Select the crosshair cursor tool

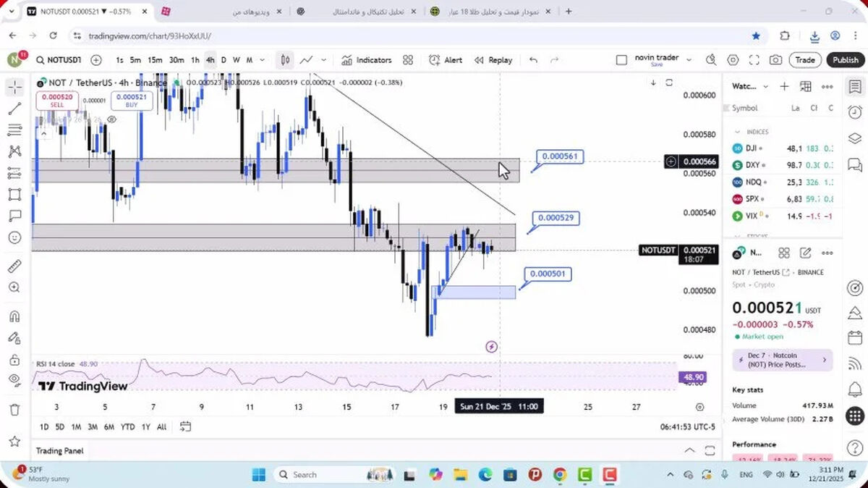point(14,88)
